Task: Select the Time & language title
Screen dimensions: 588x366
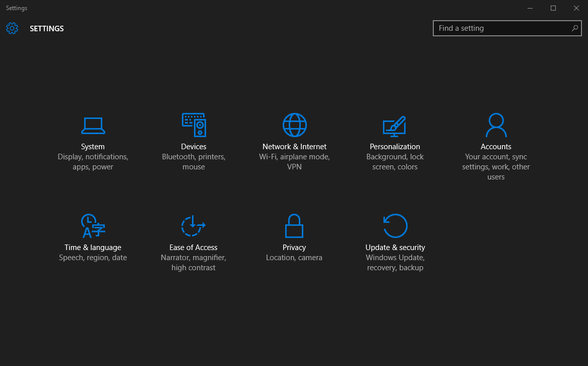Action: point(93,248)
